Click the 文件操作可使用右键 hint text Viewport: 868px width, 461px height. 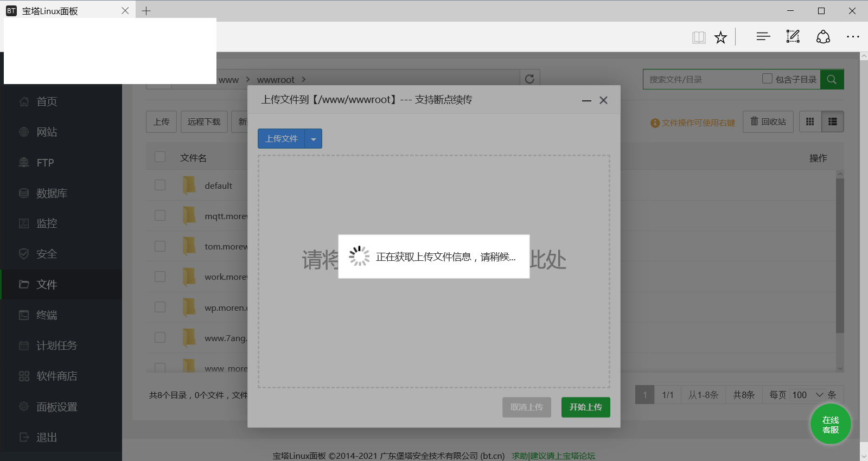(698, 123)
